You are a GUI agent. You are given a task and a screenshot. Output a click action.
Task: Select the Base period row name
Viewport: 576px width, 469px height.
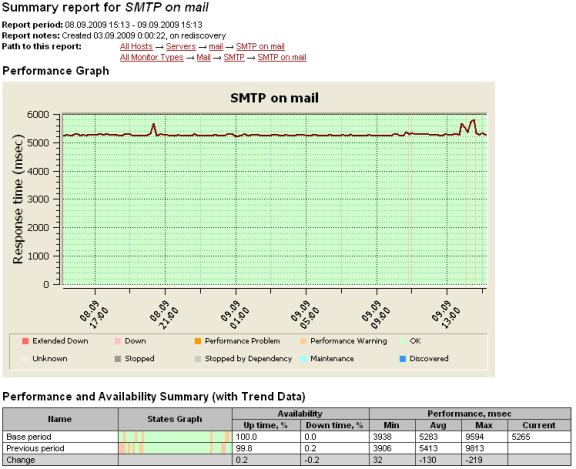coord(29,437)
